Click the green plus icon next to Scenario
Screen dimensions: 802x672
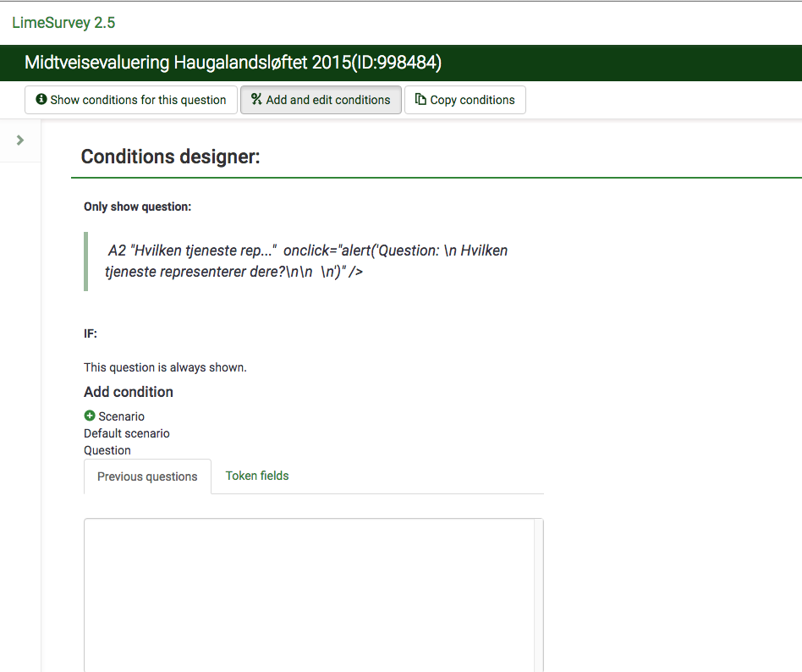pyautogui.click(x=90, y=416)
